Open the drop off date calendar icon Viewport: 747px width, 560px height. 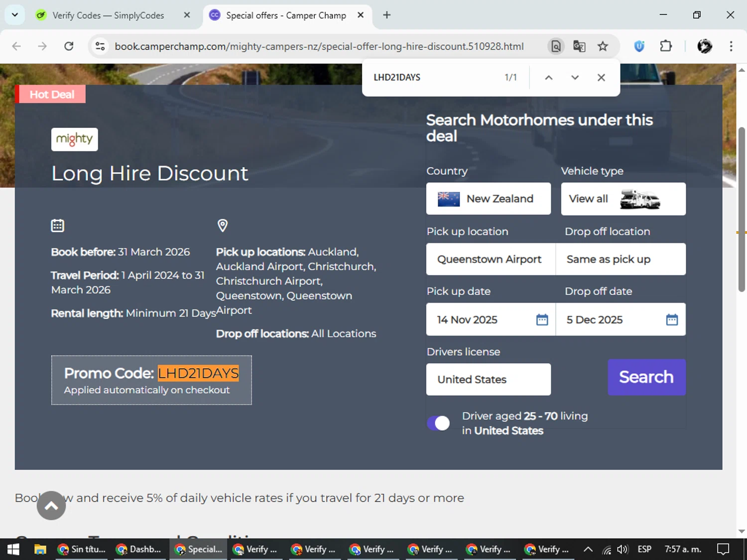[x=672, y=320]
